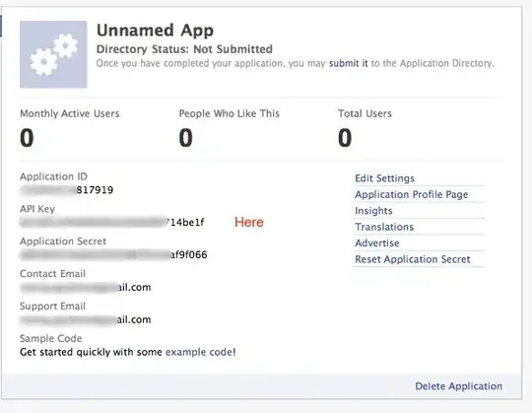Screen dimensions: 532x413
Task: Open the example code link
Action: pyautogui.click(x=199, y=352)
